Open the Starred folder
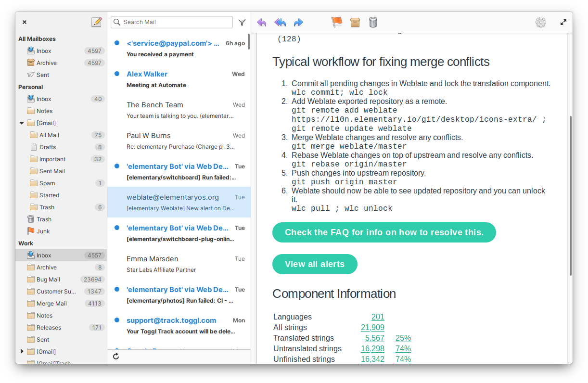This screenshot has width=588, height=383. [x=61, y=195]
